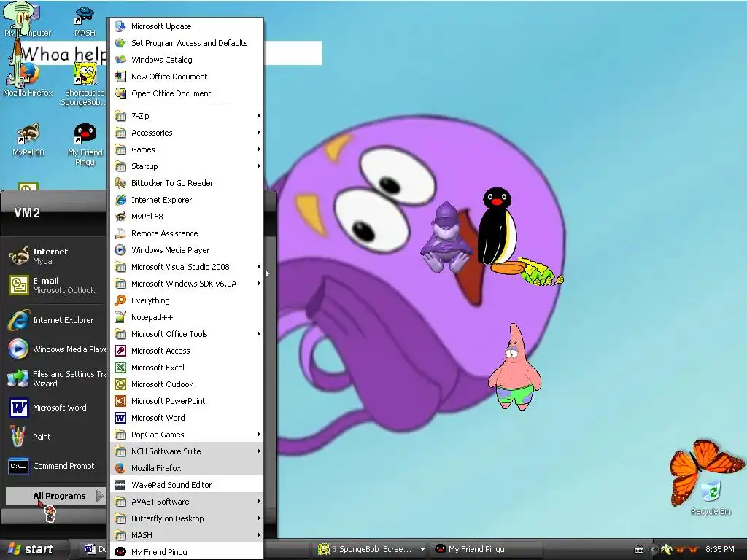Expand the Accessories submenu

tap(187, 133)
